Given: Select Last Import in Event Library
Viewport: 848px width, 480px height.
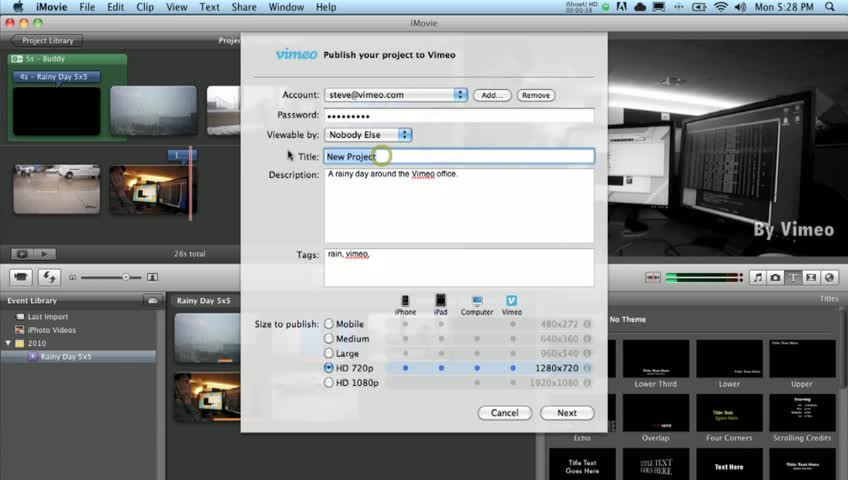Looking at the screenshot, I should point(48,317).
